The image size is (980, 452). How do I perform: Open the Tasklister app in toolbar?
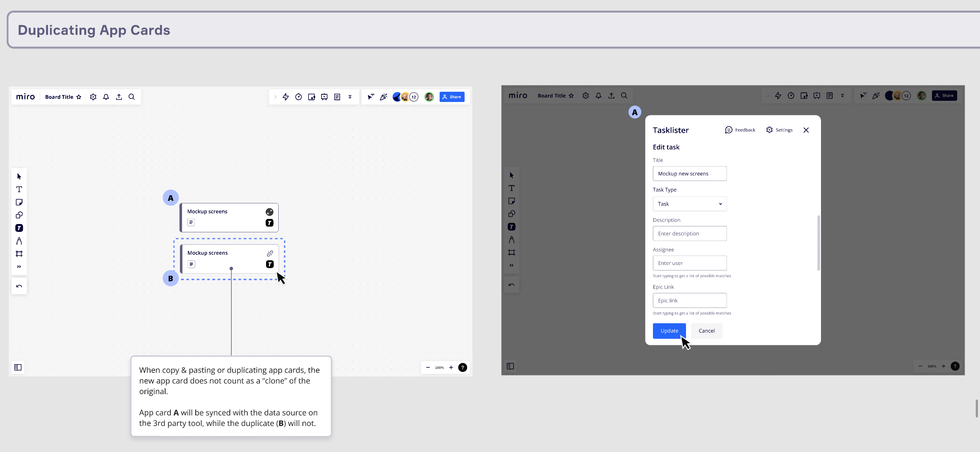19,228
